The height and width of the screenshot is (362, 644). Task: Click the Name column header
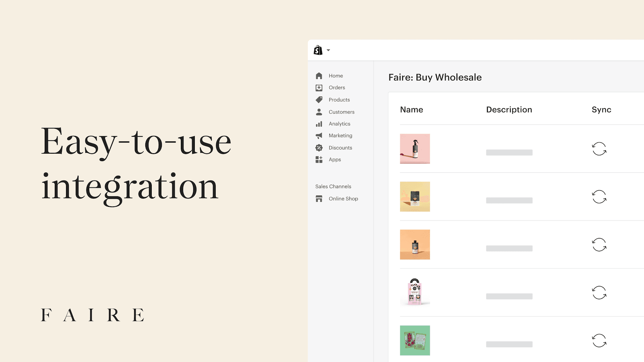[411, 110]
